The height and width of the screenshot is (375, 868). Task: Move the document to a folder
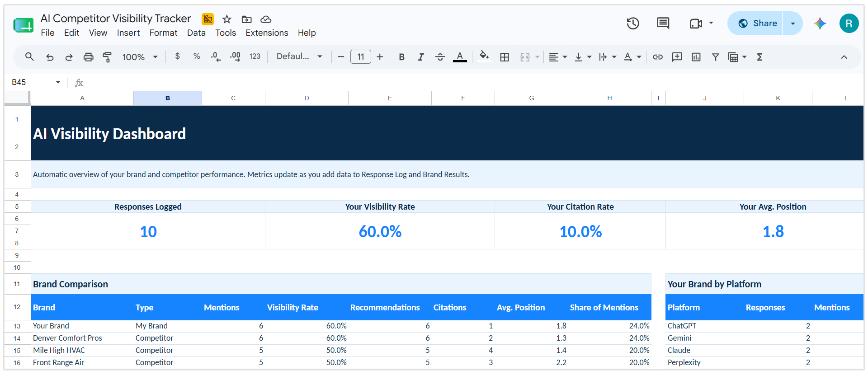(x=246, y=19)
